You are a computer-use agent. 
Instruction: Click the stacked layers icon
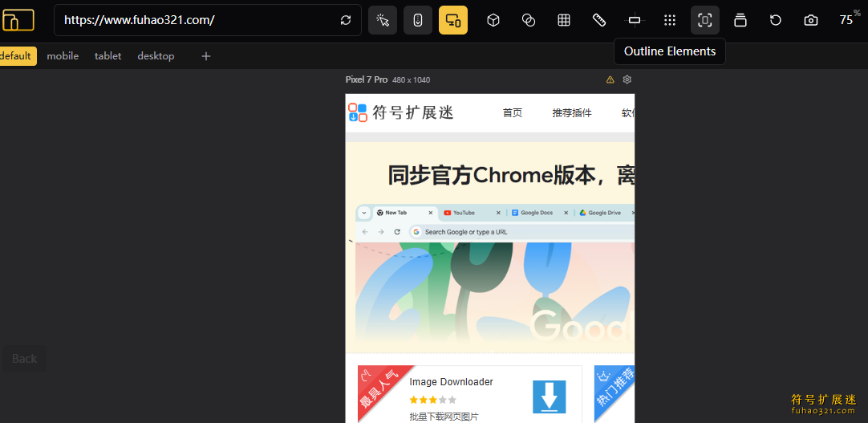[x=740, y=21]
